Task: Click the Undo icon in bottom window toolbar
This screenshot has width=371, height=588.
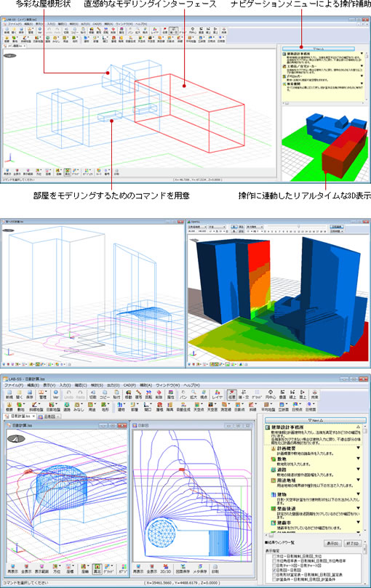Action: click(68, 394)
